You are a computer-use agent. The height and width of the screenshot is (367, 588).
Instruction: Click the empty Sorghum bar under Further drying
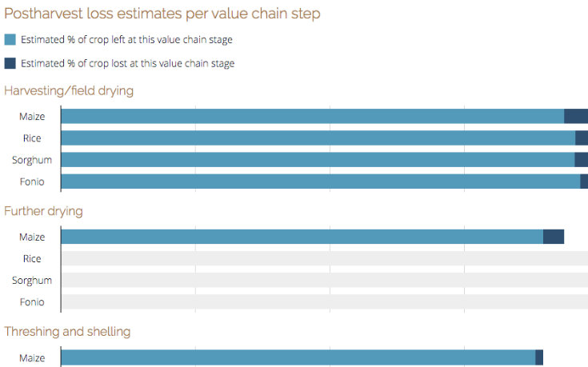pos(324,280)
